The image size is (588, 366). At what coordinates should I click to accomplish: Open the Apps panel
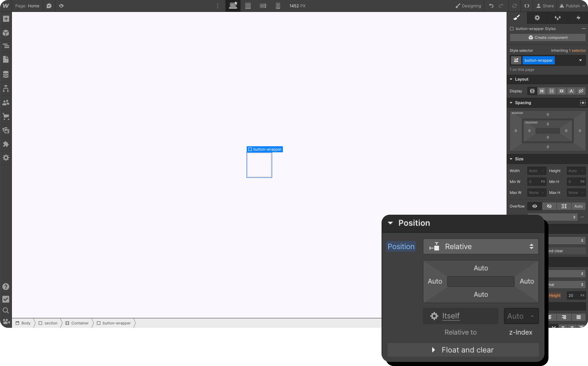point(6,144)
